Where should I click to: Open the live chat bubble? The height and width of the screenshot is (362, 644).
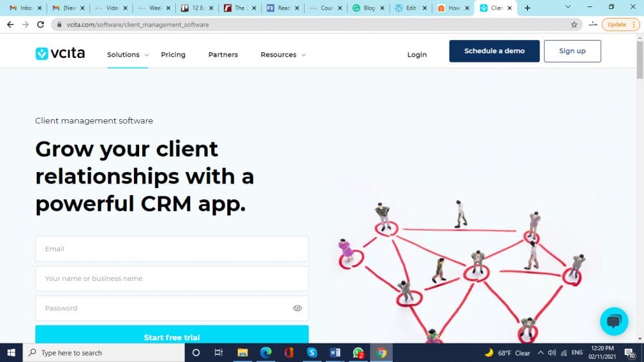[613, 321]
